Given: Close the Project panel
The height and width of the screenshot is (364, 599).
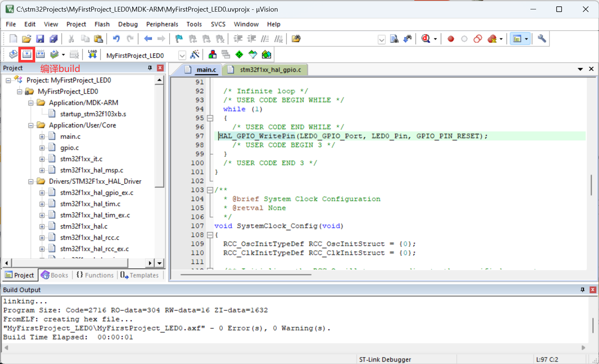Looking at the screenshot, I should point(160,68).
